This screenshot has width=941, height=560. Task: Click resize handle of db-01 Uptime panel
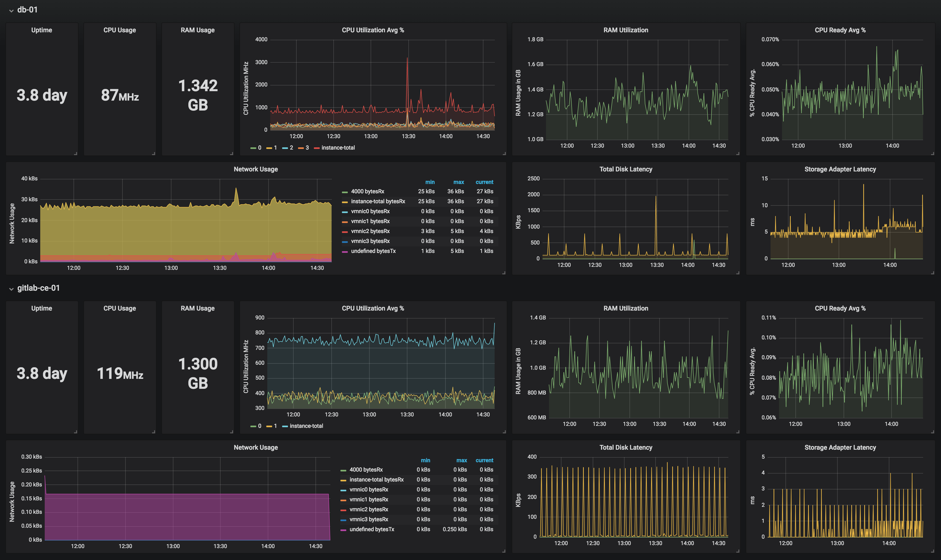(76, 153)
